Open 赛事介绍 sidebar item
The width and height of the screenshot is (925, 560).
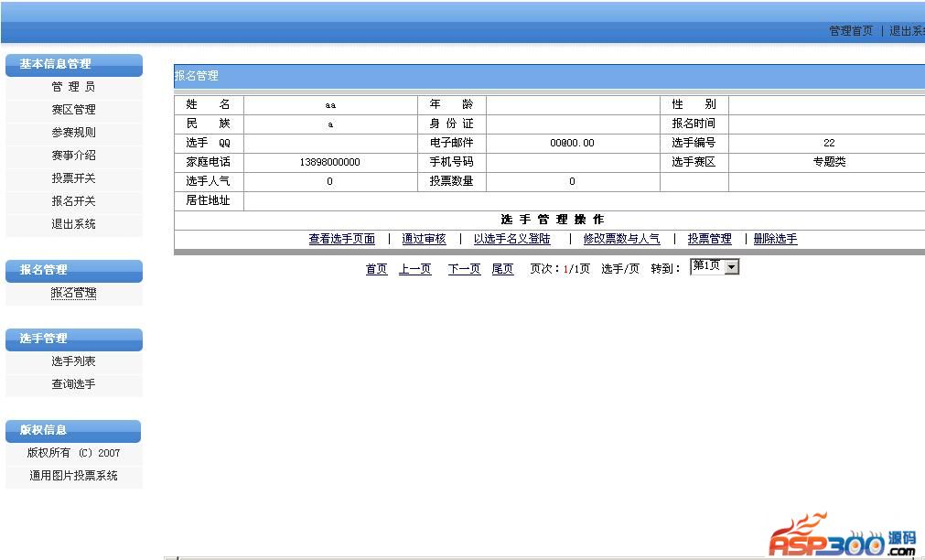pos(73,156)
